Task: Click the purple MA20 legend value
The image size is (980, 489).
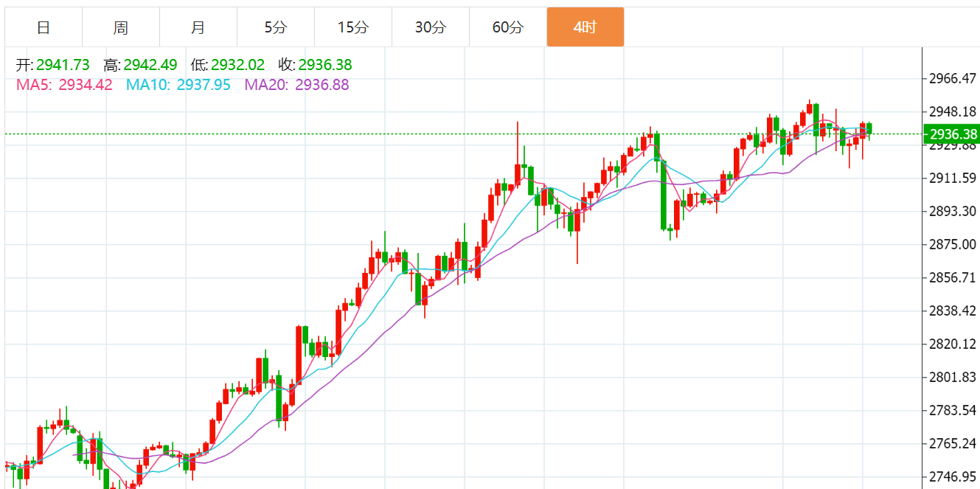Action: pos(322,85)
